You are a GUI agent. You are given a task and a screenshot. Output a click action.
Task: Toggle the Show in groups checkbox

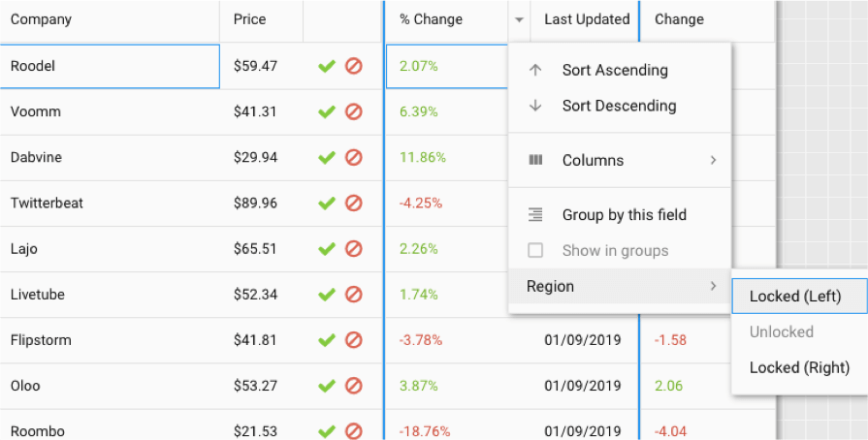[x=535, y=251]
